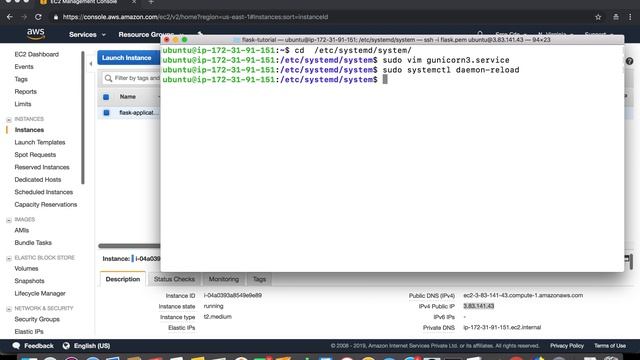
Task: Open Reserved Instances in sidebar
Action: (42, 167)
